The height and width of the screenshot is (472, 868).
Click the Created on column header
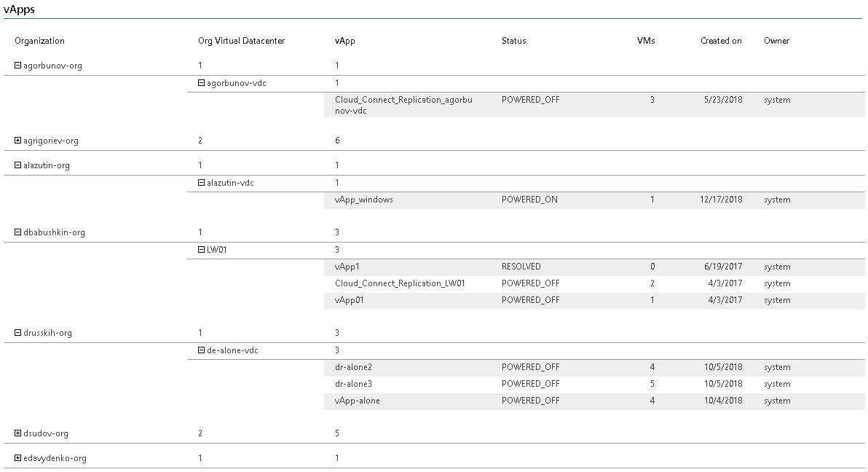(x=720, y=41)
